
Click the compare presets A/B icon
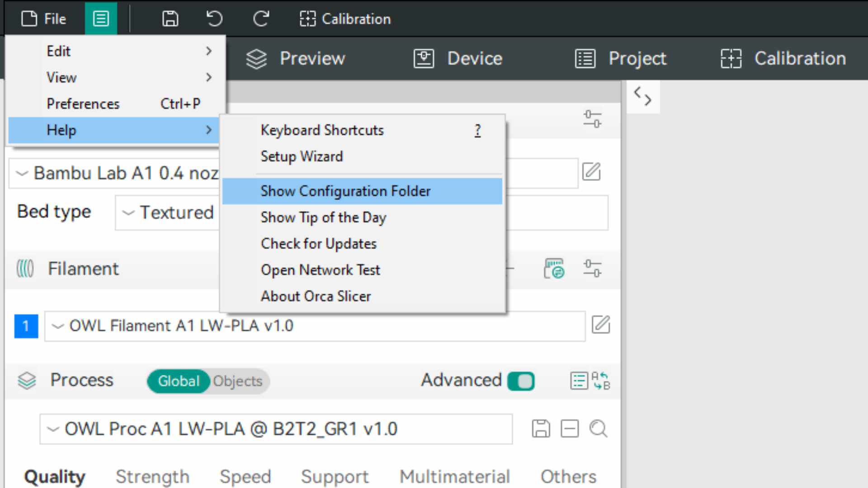pos(601,381)
